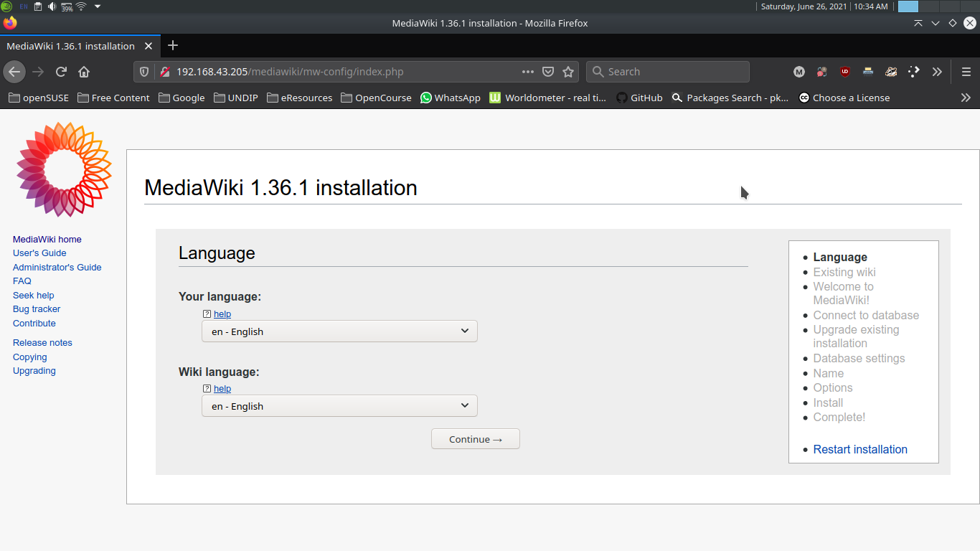Go forward one page
The image size is (980, 551).
click(x=38, y=72)
